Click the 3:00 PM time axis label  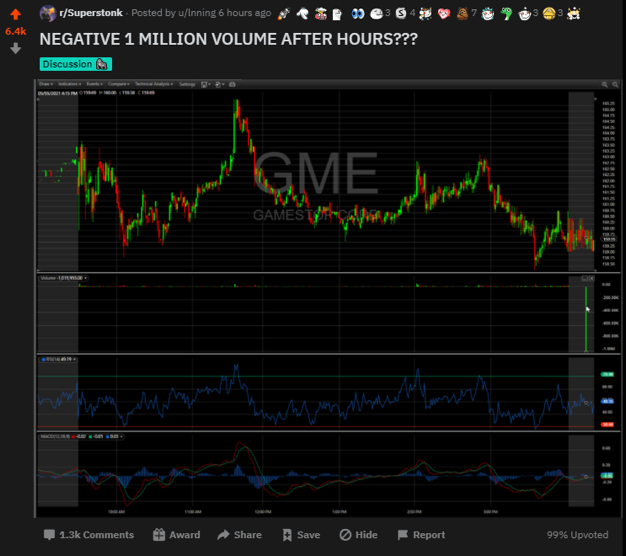tap(490, 512)
